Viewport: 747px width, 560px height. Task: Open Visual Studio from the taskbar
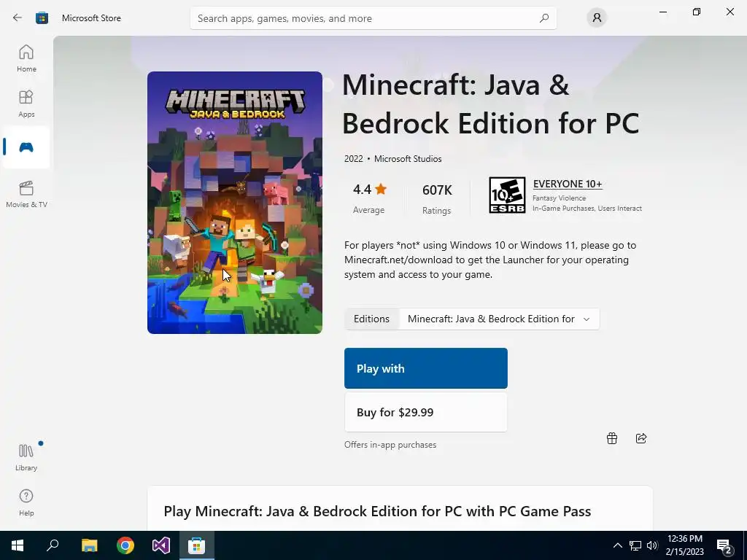pyautogui.click(x=160, y=545)
